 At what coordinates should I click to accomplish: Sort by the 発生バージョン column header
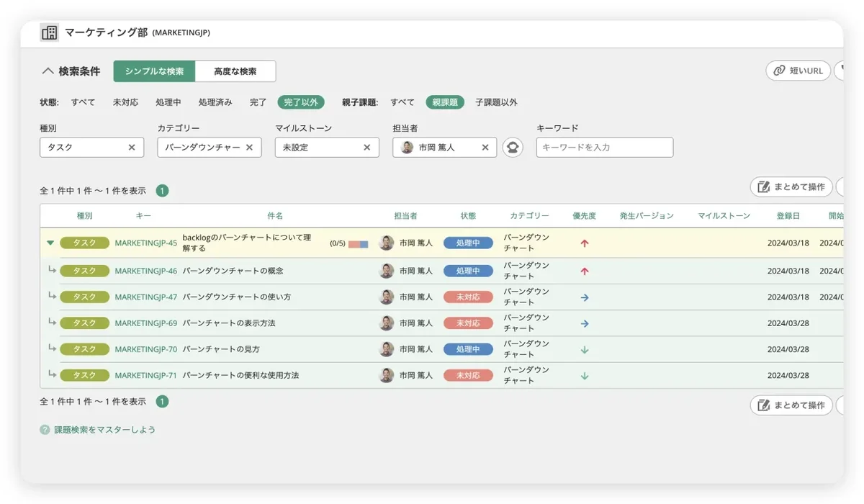pyautogui.click(x=647, y=216)
